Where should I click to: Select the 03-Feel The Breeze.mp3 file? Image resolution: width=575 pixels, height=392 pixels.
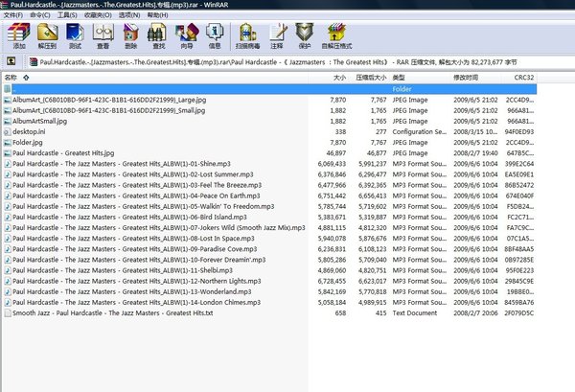point(137,185)
